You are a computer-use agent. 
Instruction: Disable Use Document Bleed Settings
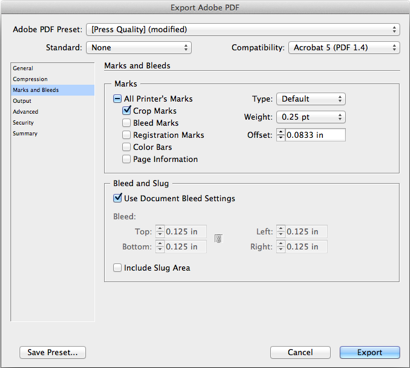click(x=117, y=198)
